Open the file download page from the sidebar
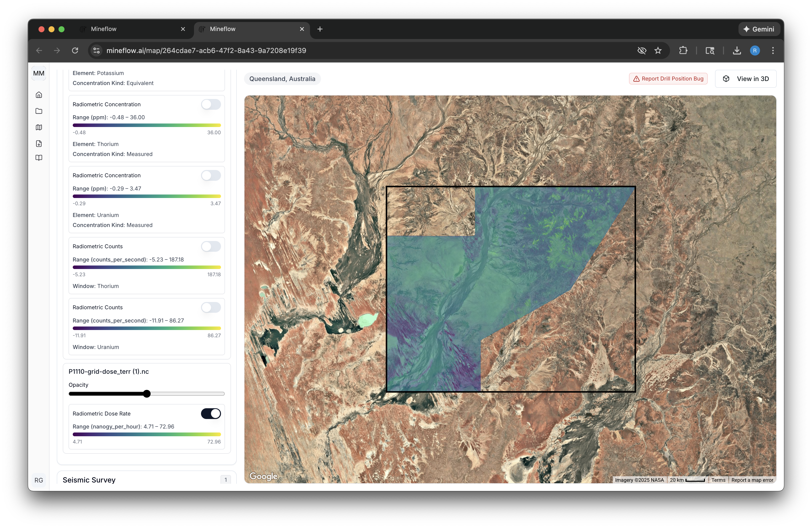The width and height of the screenshot is (812, 528). (x=39, y=143)
